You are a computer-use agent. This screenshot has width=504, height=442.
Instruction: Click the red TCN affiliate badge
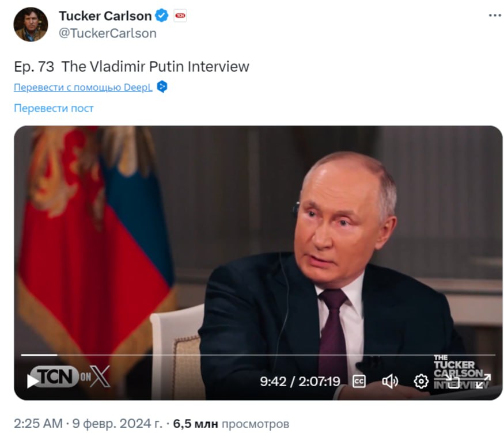coord(180,16)
